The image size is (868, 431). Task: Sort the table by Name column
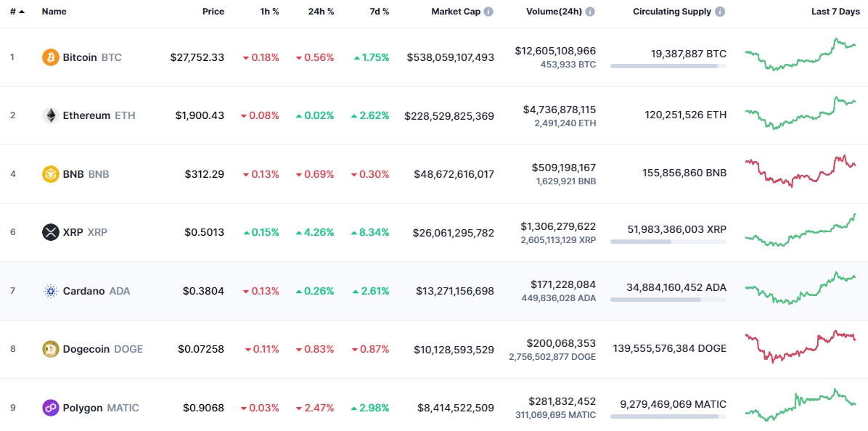coord(53,12)
